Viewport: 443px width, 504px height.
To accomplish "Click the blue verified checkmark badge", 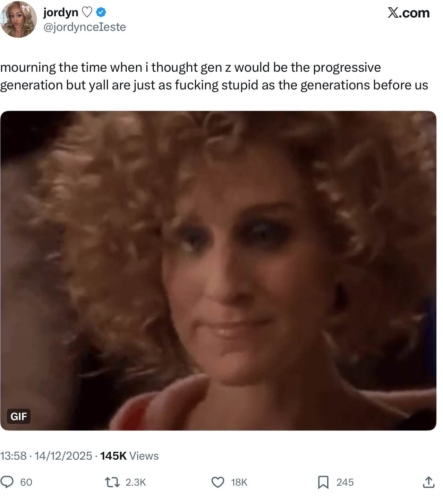I will pyautogui.click(x=101, y=12).
